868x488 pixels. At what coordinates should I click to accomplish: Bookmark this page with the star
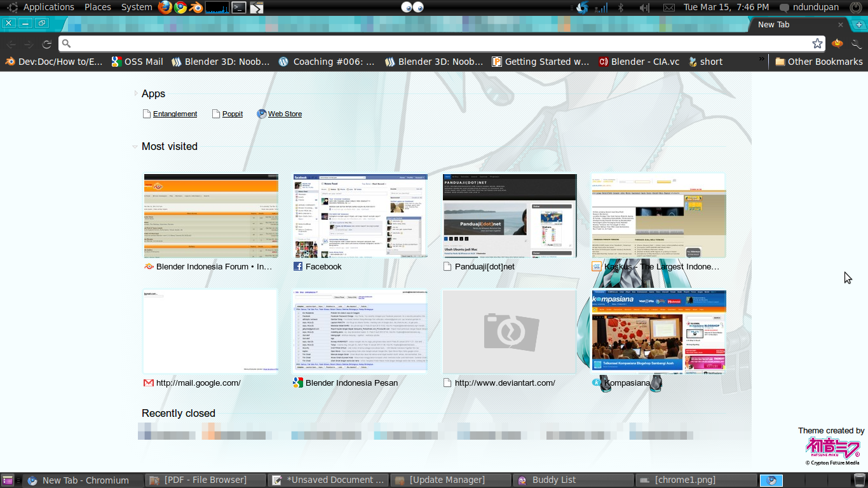[817, 43]
